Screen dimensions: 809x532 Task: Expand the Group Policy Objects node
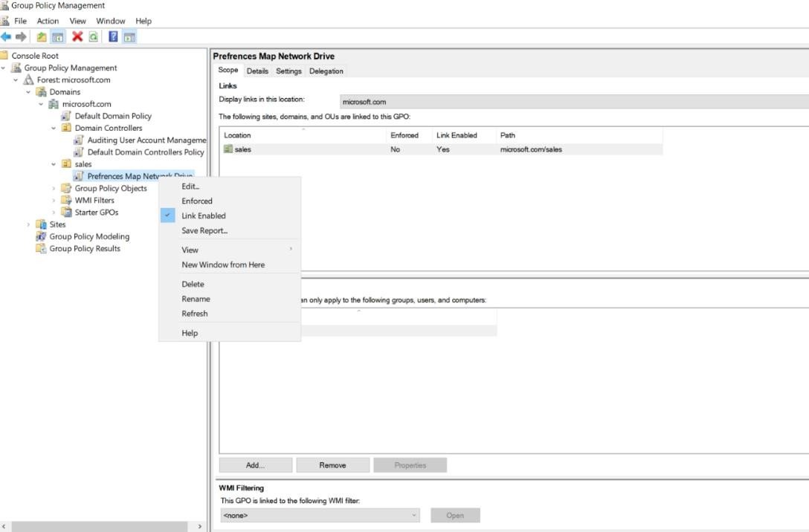(53, 188)
